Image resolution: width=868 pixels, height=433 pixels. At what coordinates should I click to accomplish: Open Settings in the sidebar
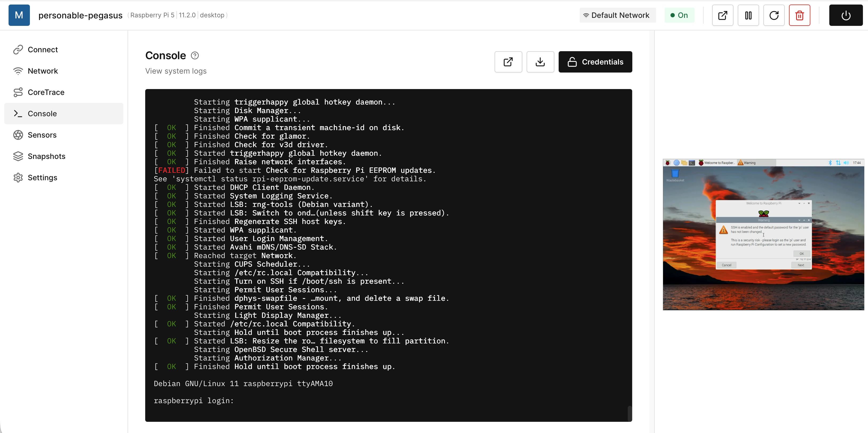point(42,178)
